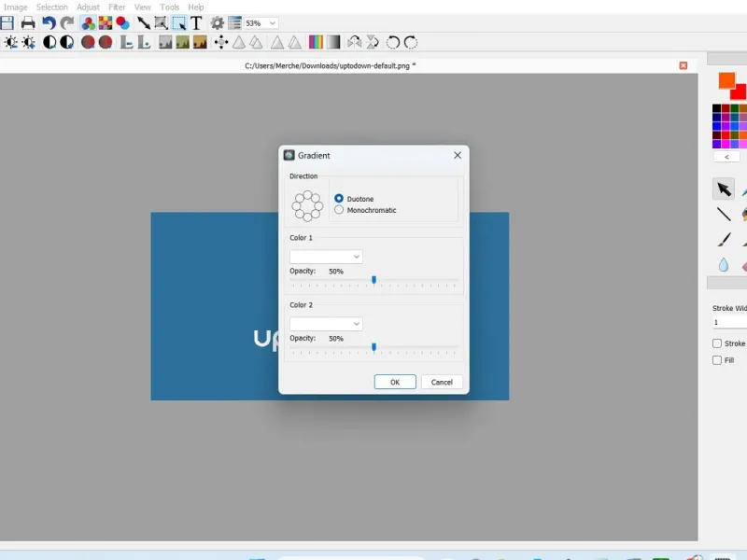This screenshot has height=560, width=747.
Task: Select the Text tool (T icon)
Action: tap(196, 22)
